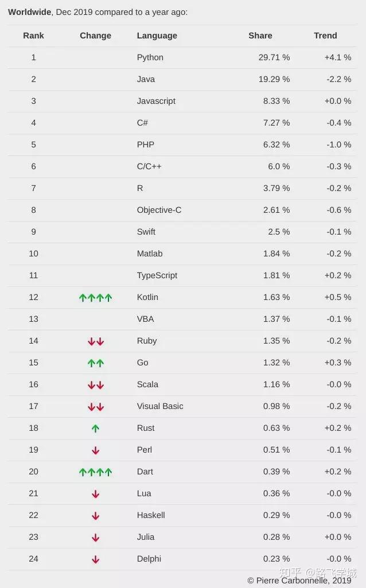The width and height of the screenshot is (366, 588).
Task: Click the Language column header
Action: [157, 36]
